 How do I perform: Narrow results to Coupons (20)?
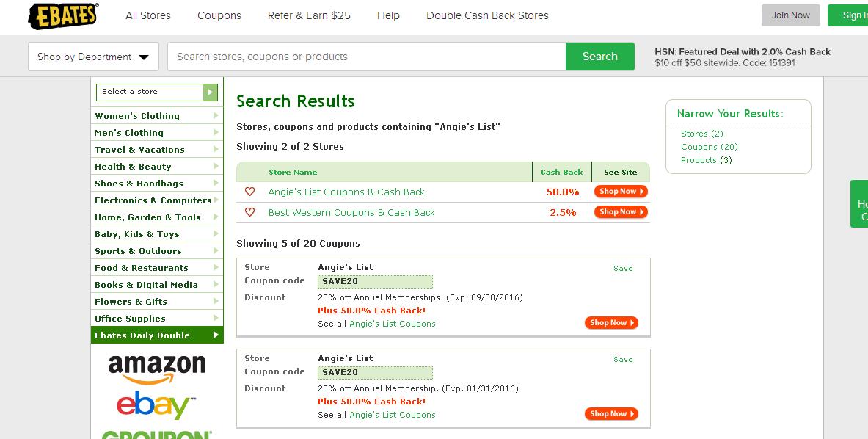pos(709,147)
